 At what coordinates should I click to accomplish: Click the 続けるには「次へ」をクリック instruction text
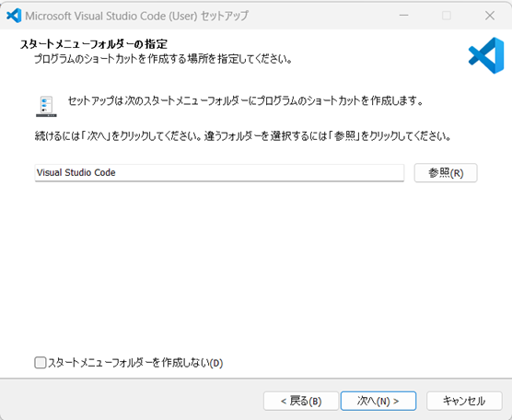coord(243,136)
